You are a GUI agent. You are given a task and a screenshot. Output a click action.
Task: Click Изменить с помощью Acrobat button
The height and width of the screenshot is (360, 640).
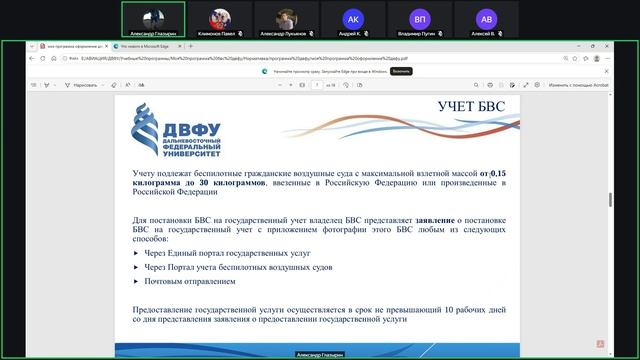pos(578,85)
